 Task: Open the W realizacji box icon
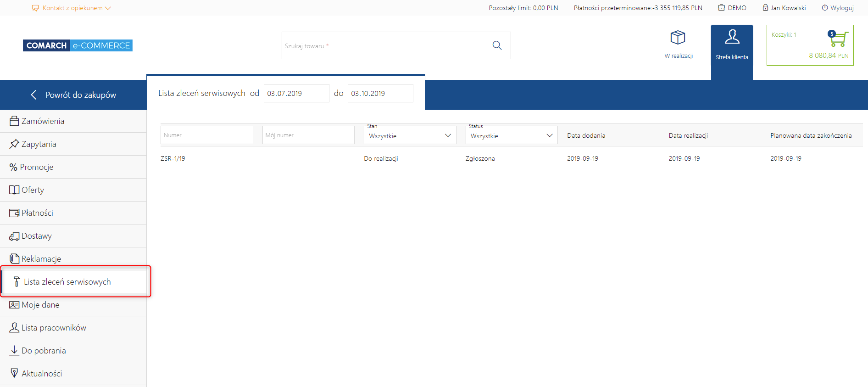point(678,37)
